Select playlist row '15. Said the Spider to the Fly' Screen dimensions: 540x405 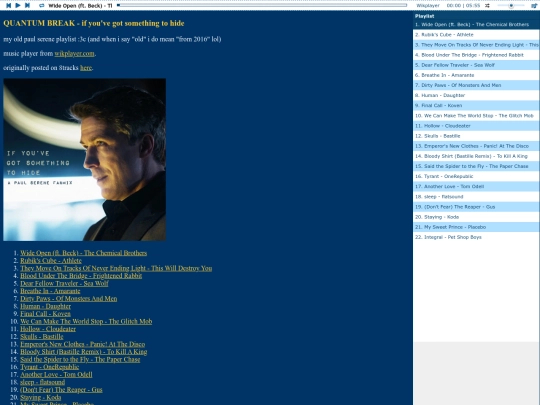point(476,166)
